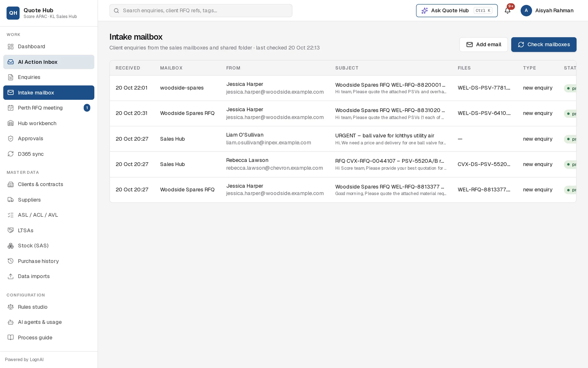Open the Dashboard icon in sidebar

click(11, 47)
